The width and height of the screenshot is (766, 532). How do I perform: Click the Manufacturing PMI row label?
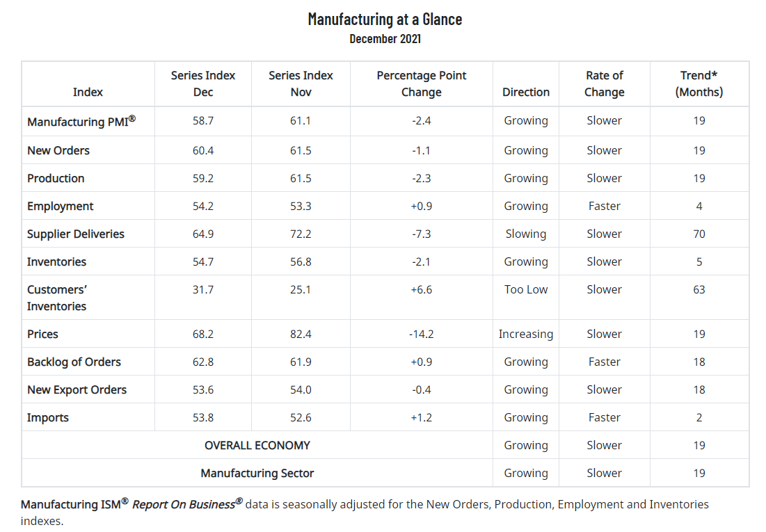[81, 122]
